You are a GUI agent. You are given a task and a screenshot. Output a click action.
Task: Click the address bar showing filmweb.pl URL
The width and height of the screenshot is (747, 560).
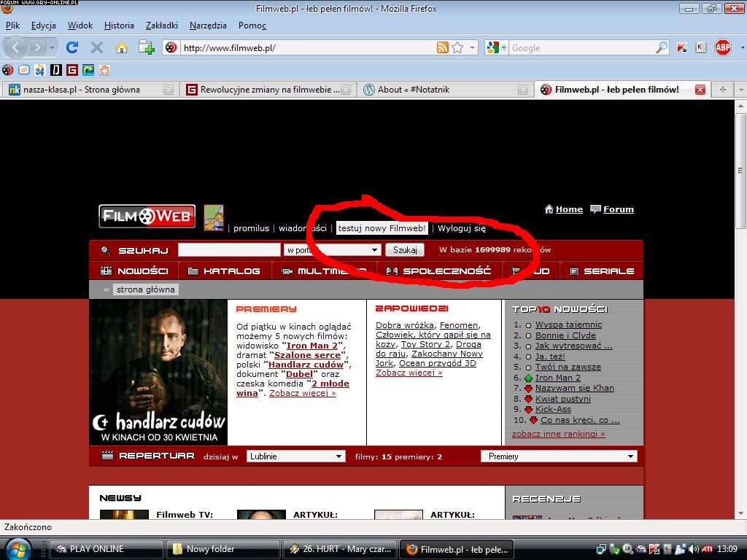307,47
